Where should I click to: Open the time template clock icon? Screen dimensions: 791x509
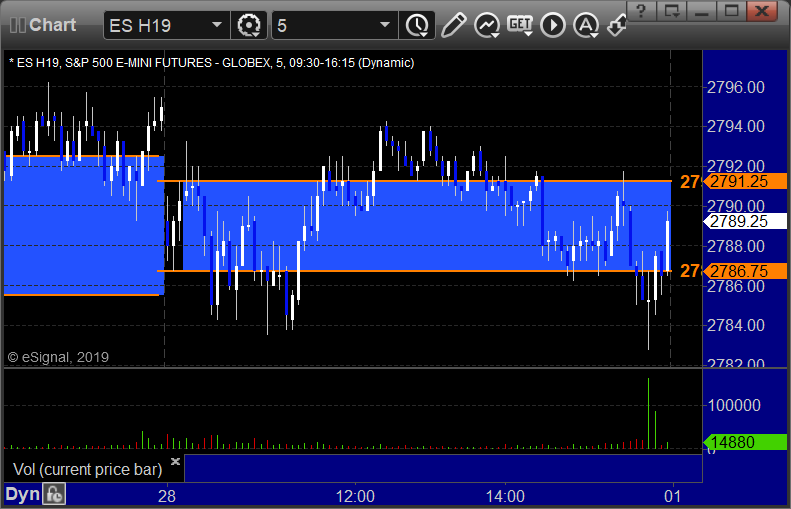coord(417,25)
